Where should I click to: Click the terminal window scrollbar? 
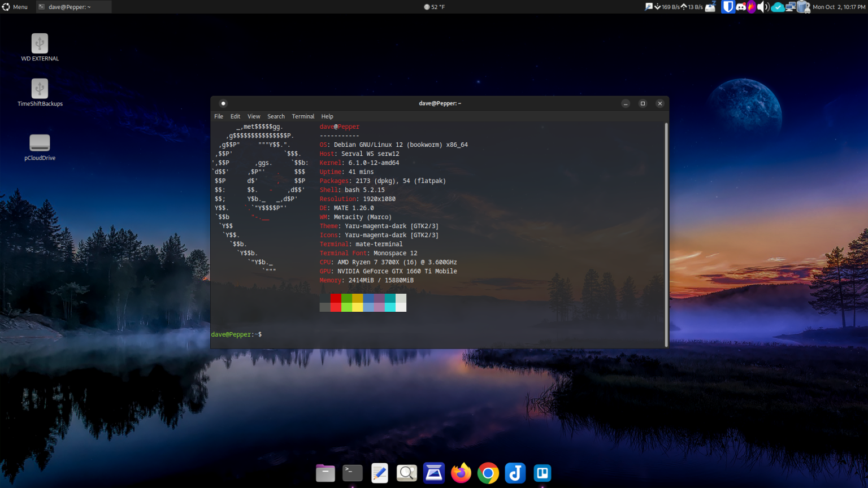tap(666, 226)
